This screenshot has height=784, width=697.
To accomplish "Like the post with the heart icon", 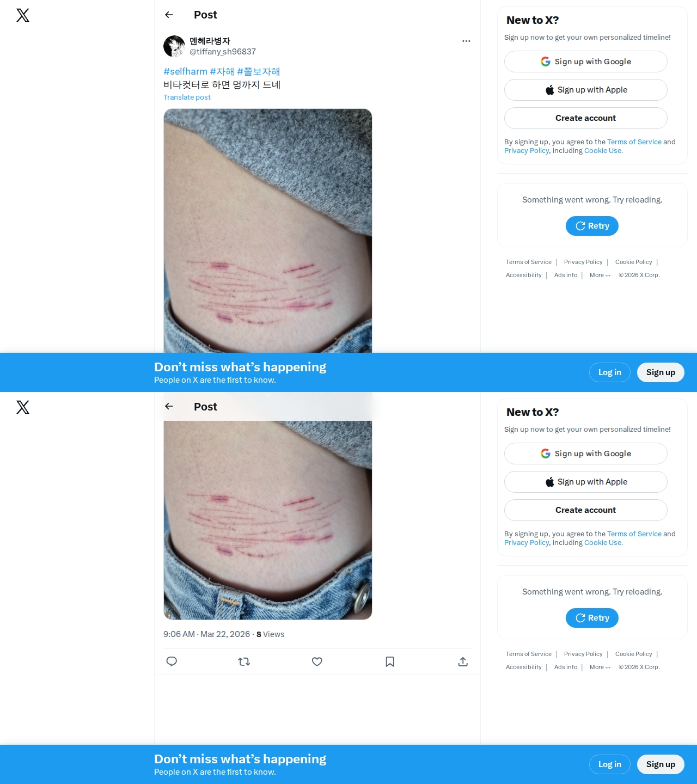I will (x=317, y=661).
